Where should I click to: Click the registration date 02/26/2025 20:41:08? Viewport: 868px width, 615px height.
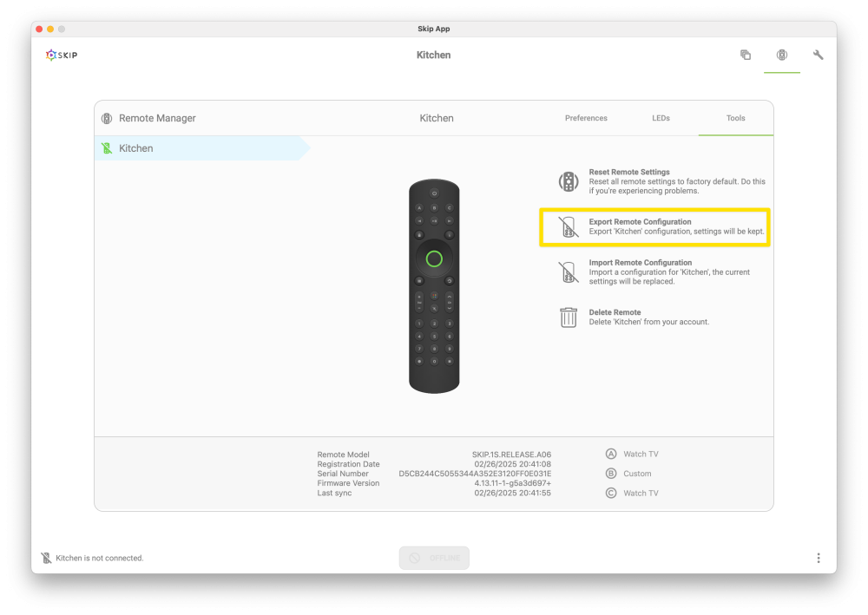pos(513,464)
